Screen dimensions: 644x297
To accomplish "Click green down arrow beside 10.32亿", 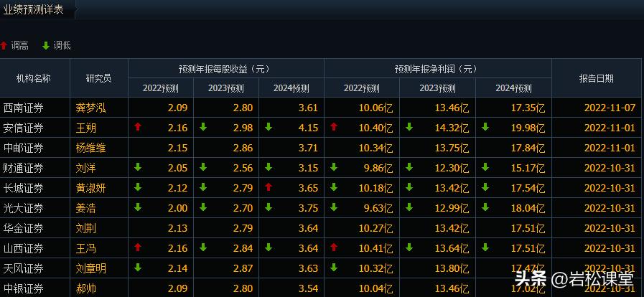I will tap(334, 268).
